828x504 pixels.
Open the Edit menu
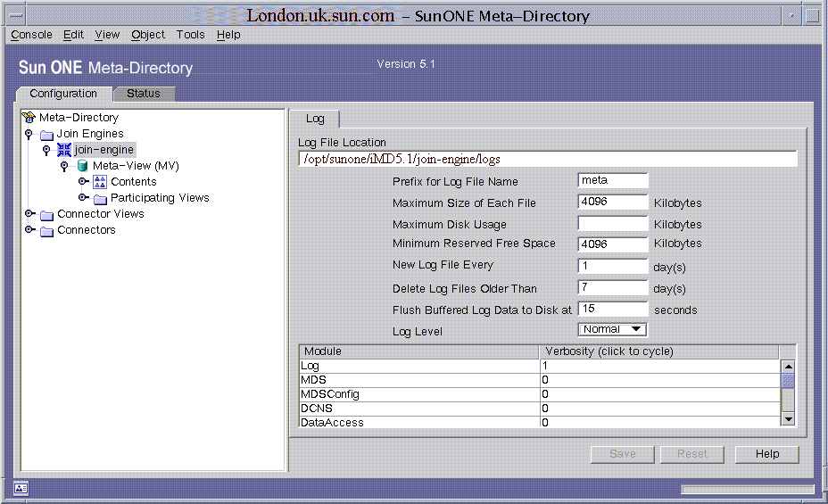73,35
